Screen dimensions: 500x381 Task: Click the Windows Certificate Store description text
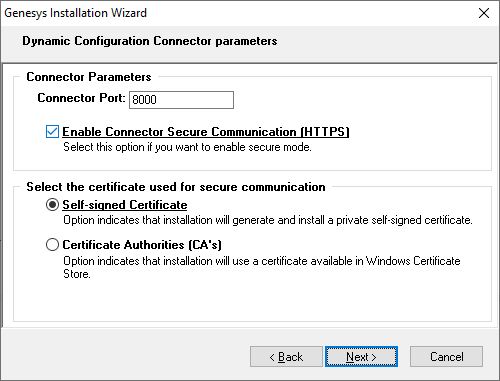pos(262,267)
